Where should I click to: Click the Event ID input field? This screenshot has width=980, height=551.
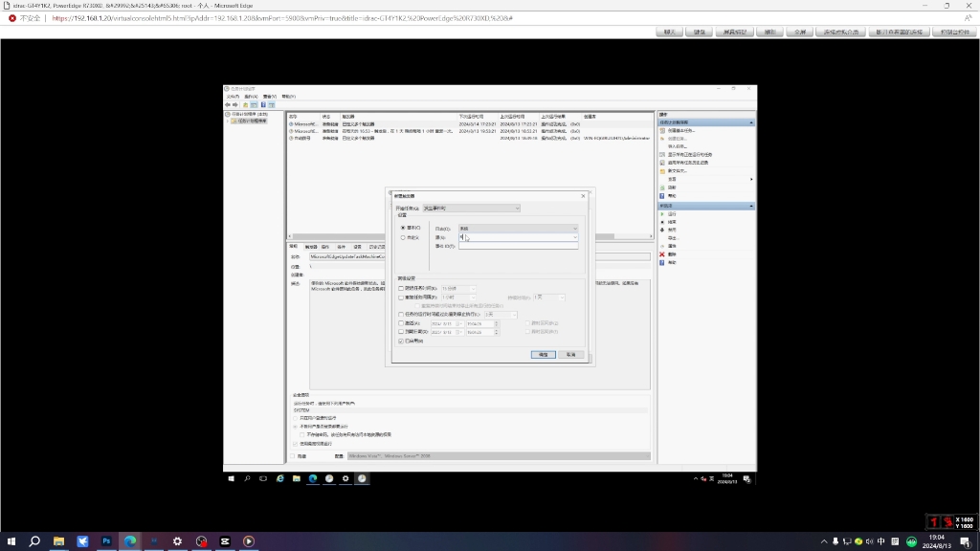[x=518, y=246]
